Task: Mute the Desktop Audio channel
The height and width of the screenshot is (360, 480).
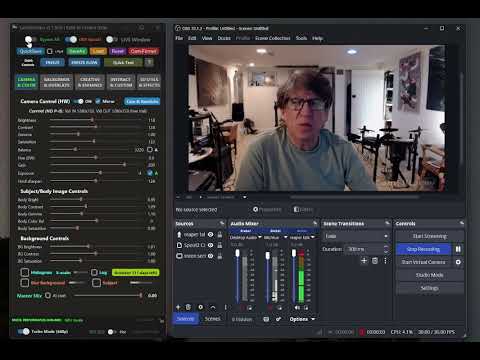Action: pyautogui.click(x=242, y=307)
